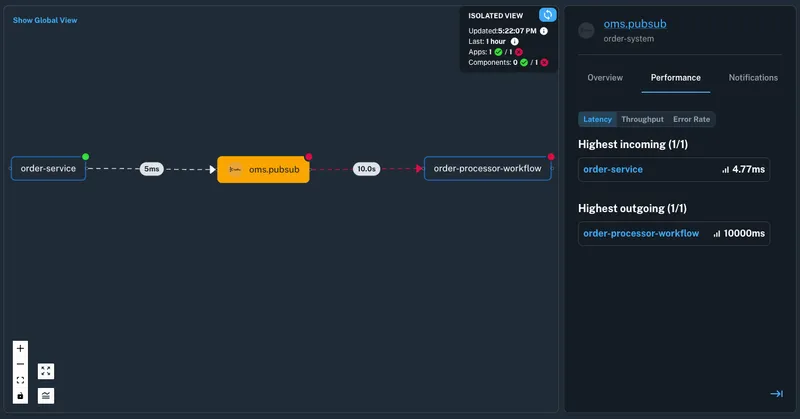Click the fit view bracket icon
800x419 pixels.
[x=20, y=380]
